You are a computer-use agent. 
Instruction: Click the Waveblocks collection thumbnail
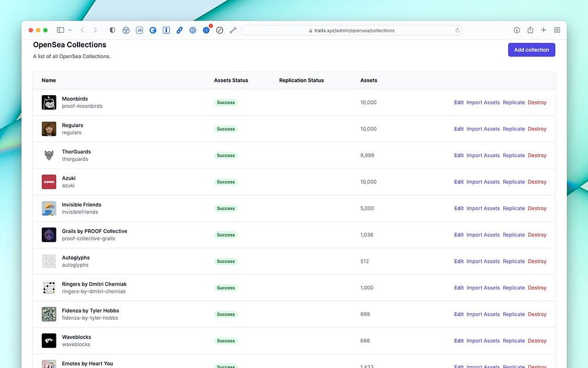49,340
